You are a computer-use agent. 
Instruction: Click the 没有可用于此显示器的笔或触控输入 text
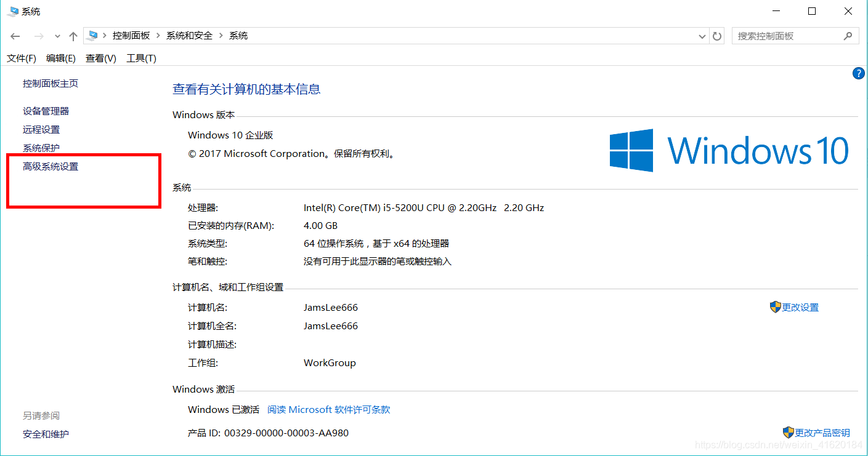[378, 262]
